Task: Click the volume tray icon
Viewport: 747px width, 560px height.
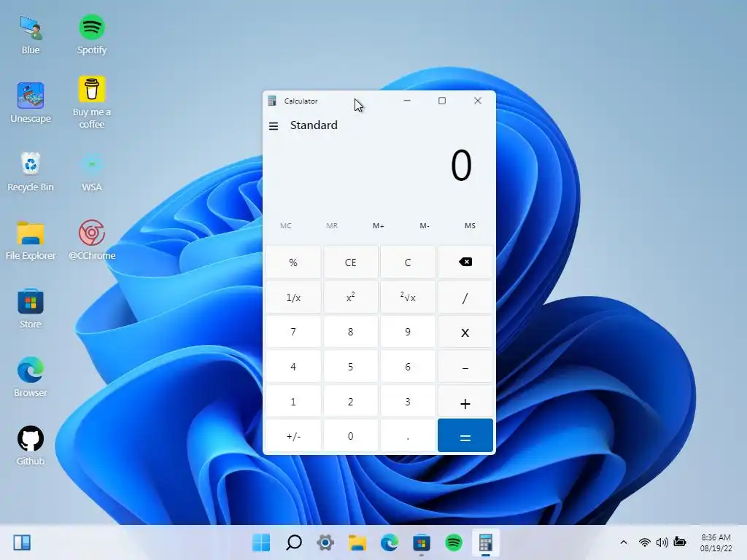Action: 662,542
